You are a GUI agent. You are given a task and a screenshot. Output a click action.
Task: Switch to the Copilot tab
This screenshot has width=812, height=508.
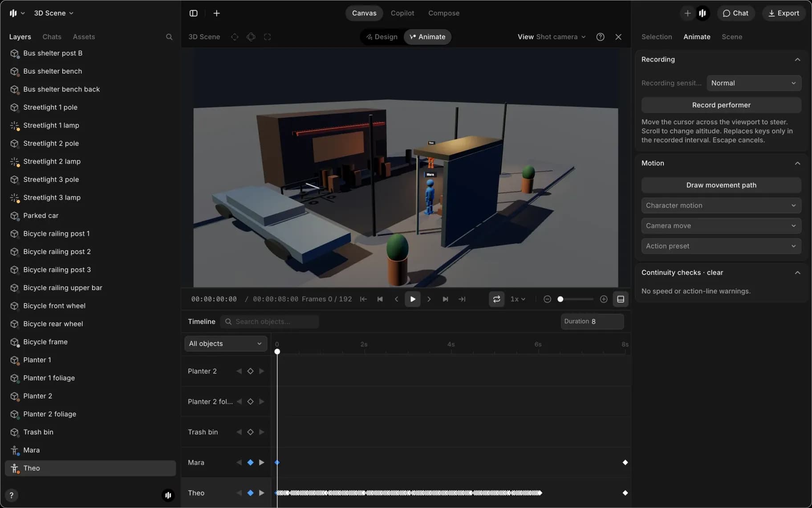coord(402,13)
